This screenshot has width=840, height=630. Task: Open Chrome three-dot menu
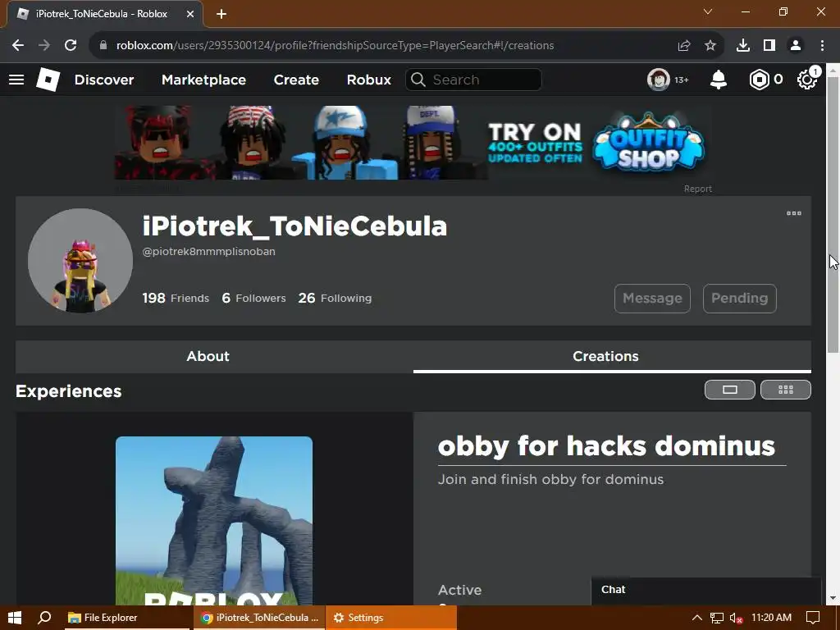click(822, 46)
